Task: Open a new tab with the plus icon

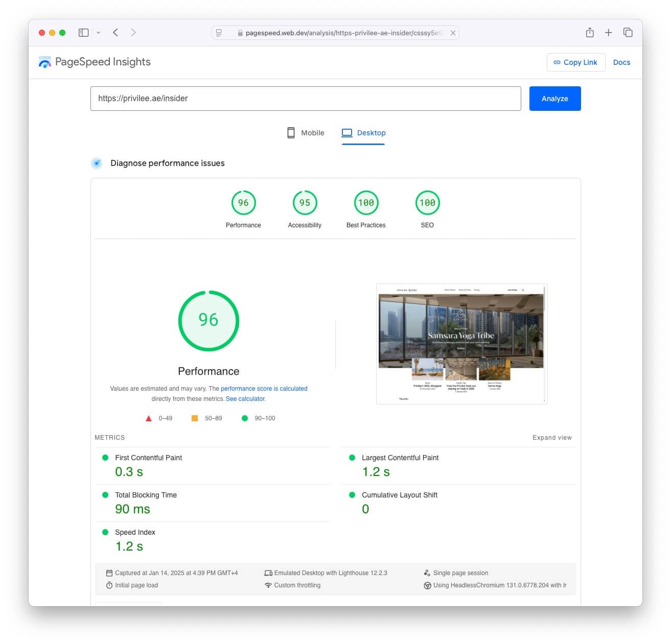Action: (x=608, y=33)
